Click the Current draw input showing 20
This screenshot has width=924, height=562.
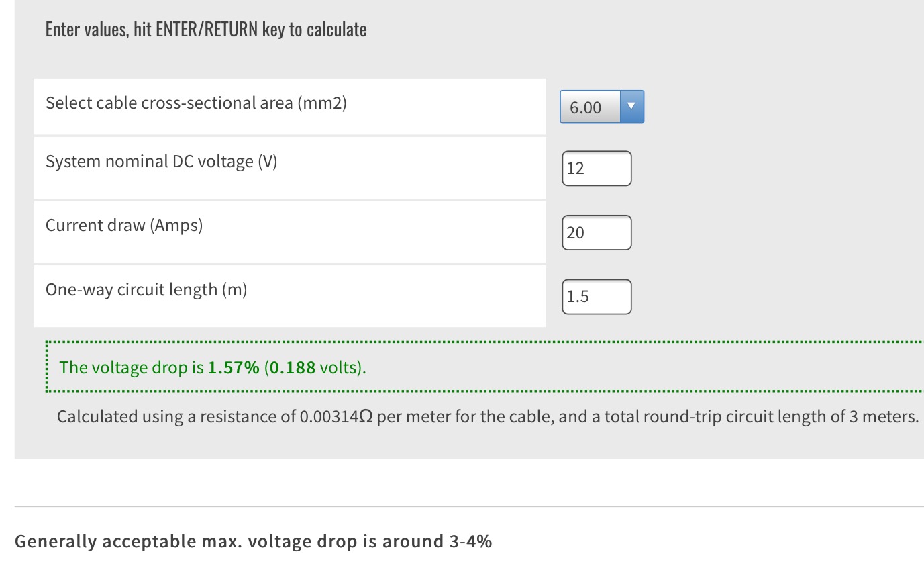pyautogui.click(x=597, y=232)
